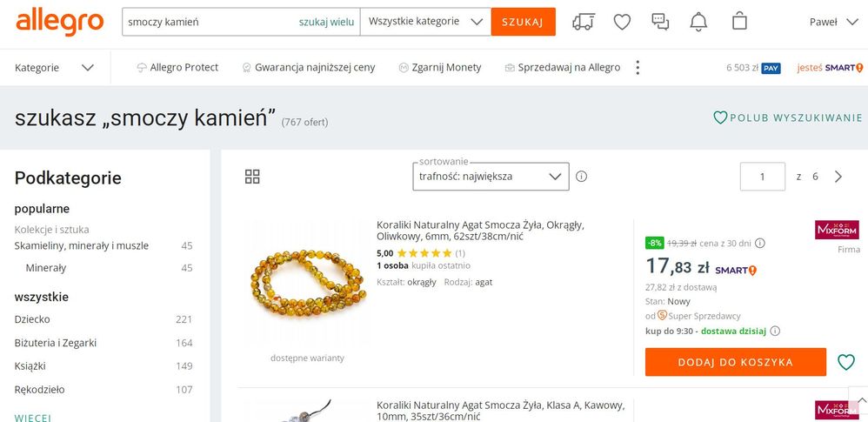
Task: Open Sprzedawaj na Allegro menu item
Action: click(x=562, y=68)
